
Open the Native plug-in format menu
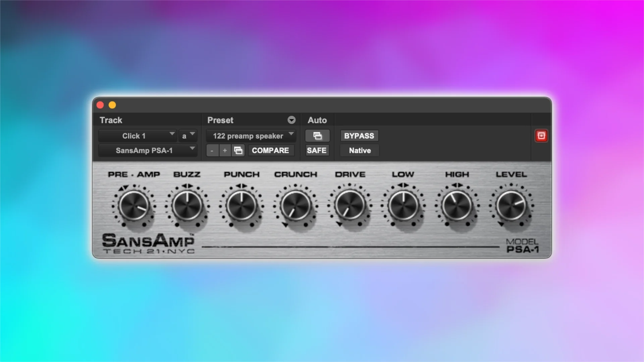pos(359,150)
